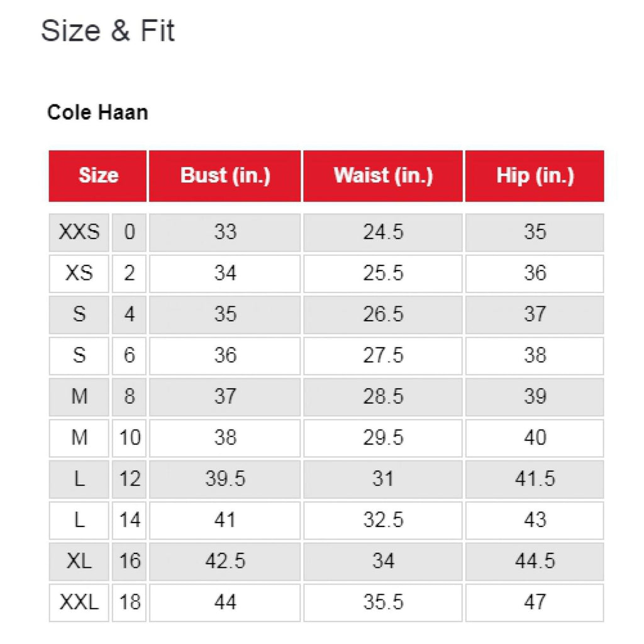This screenshot has width=644, height=644.
Task: Click the Bust (in.) column header
Action: [225, 175]
